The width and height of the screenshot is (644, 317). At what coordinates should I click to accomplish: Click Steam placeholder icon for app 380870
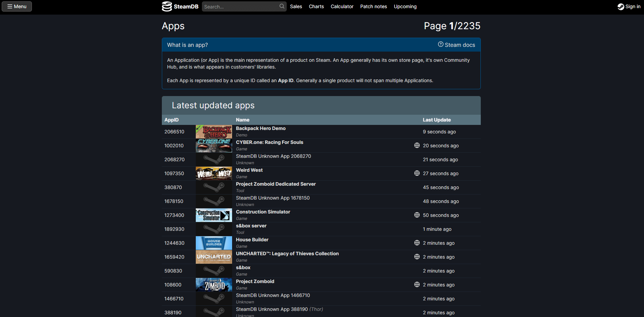214,187
